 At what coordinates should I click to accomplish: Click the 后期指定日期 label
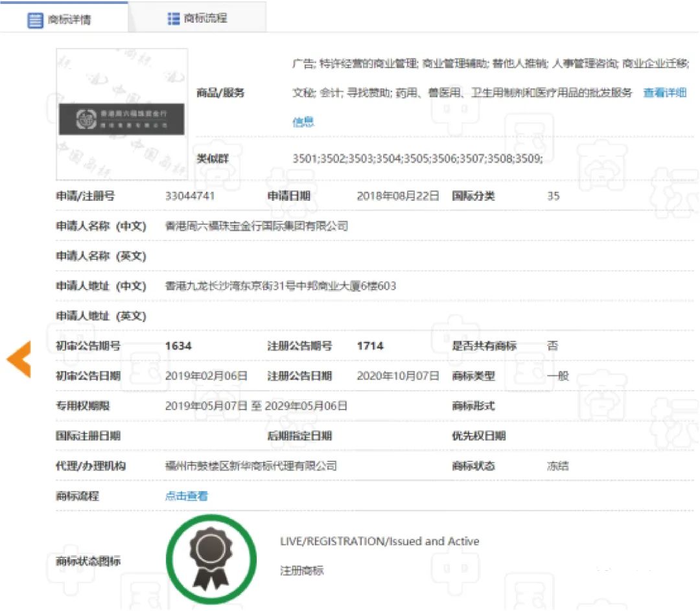click(299, 435)
